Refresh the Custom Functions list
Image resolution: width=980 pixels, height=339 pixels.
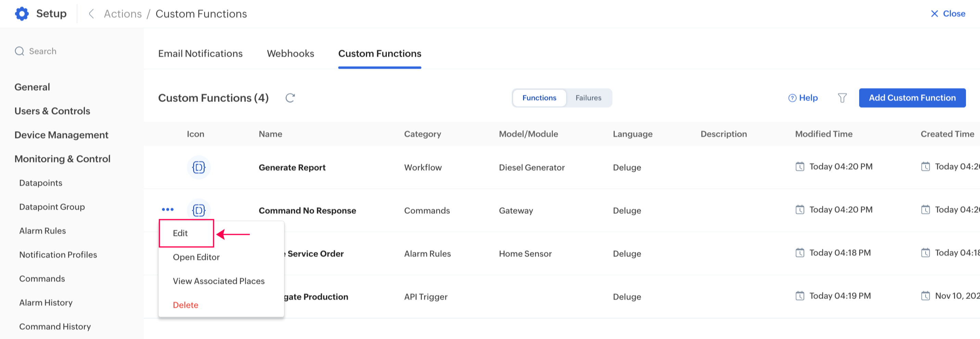[x=290, y=98]
